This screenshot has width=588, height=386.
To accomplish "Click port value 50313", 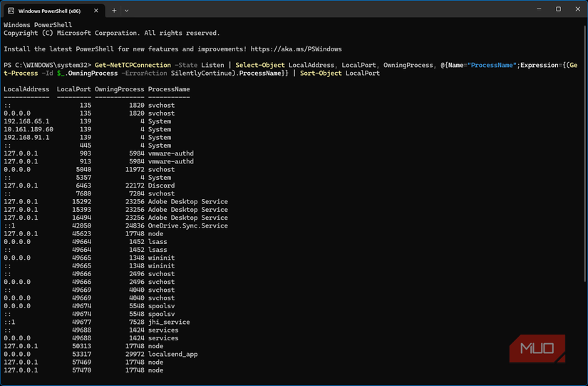I will tap(82, 346).
